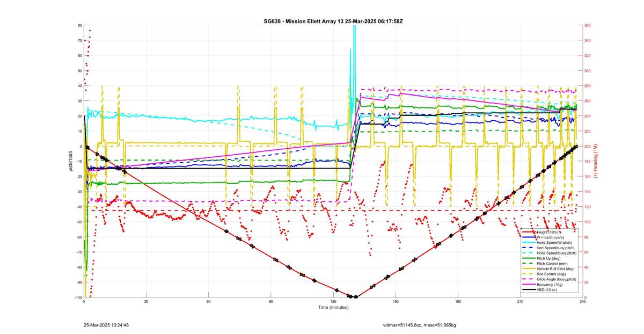Click the 'volmax=51145.8cc, mass=51.965kg' footer text
644x334 pixels.
click(x=419, y=325)
